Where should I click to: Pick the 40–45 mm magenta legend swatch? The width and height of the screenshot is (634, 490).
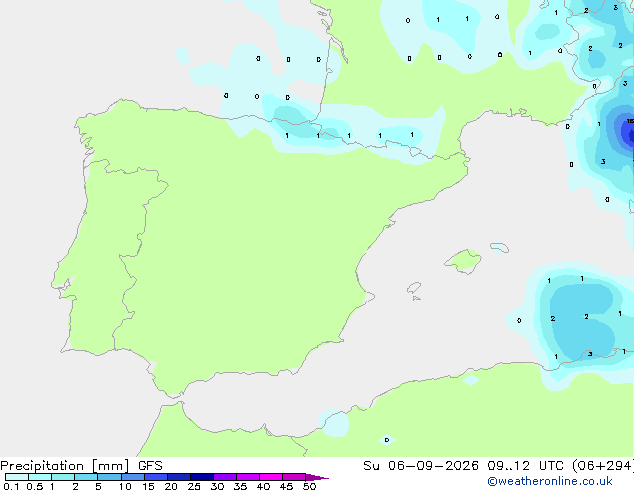click(x=271, y=477)
